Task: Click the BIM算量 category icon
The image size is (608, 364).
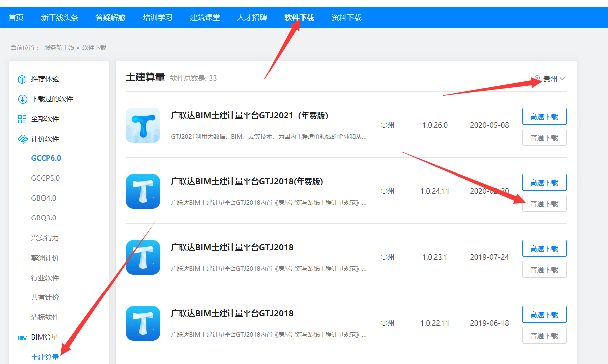Action: click(x=22, y=338)
